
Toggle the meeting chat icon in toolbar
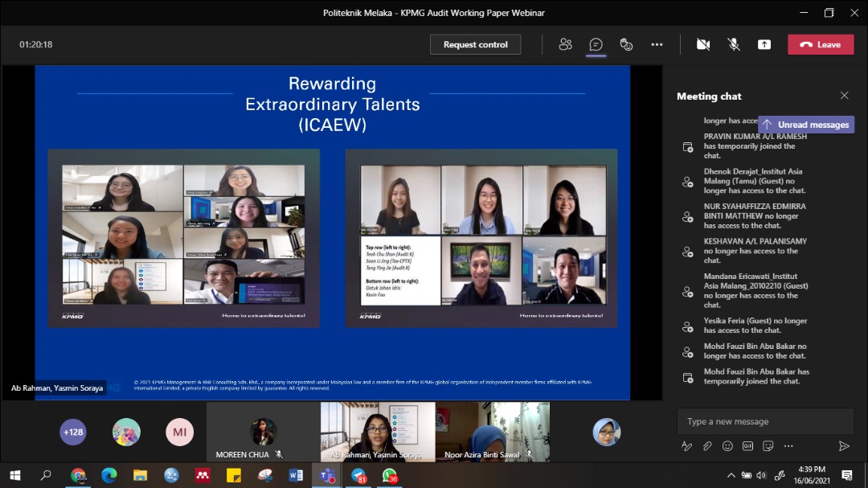pos(596,44)
